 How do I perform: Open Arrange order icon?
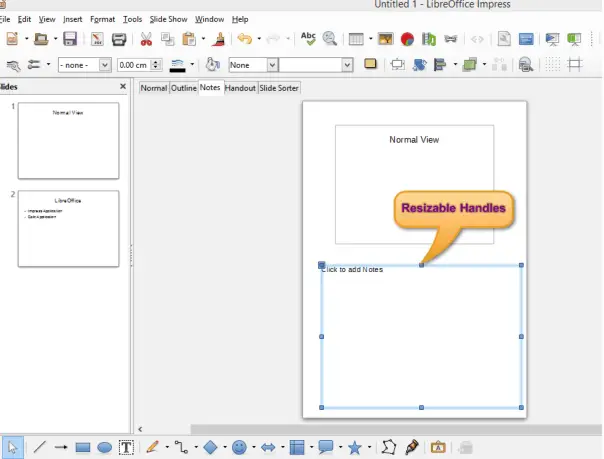pyautogui.click(x=470, y=64)
